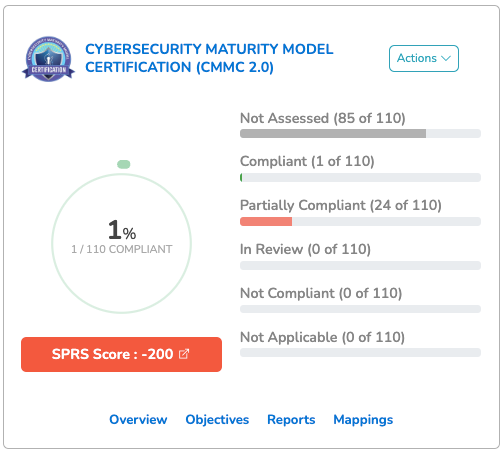Viewport: 503px width, 455px height.
Task: Click the 1% compliance circle gauge
Action: point(122,243)
